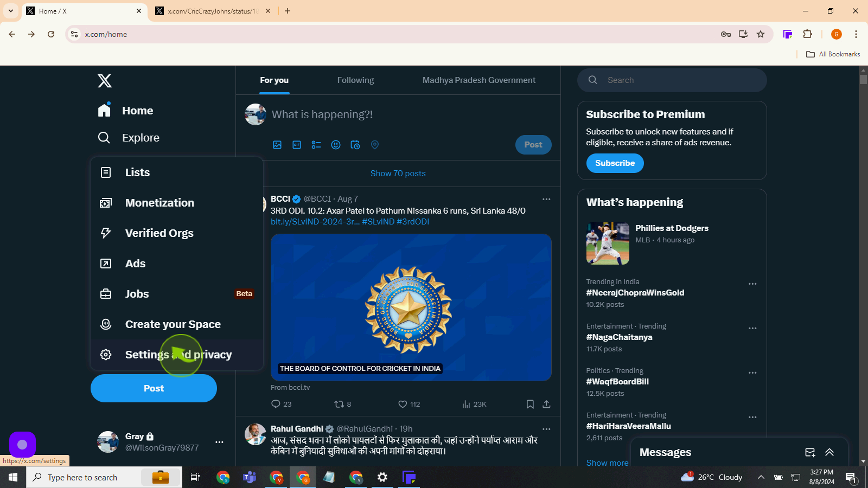868x488 pixels.
Task: Switch to x.com/CricCrazyJohns browser tab
Action: coord(212,11)
